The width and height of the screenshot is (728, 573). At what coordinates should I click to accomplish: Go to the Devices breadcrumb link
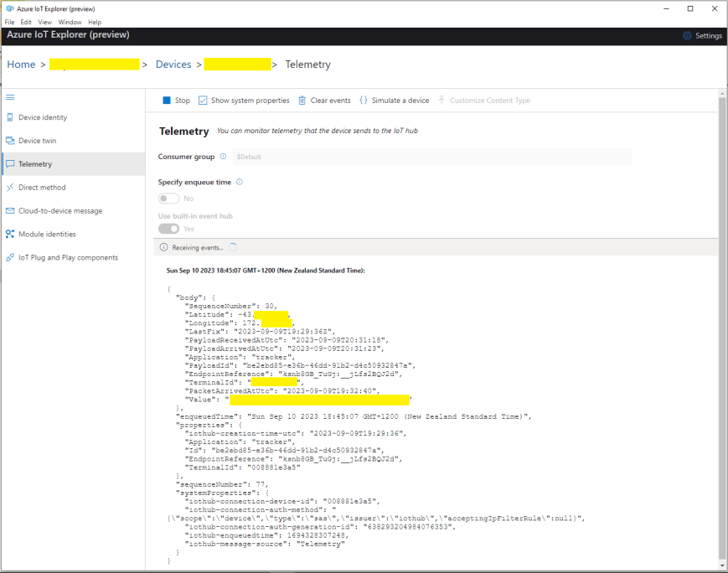tap(173, 64)
